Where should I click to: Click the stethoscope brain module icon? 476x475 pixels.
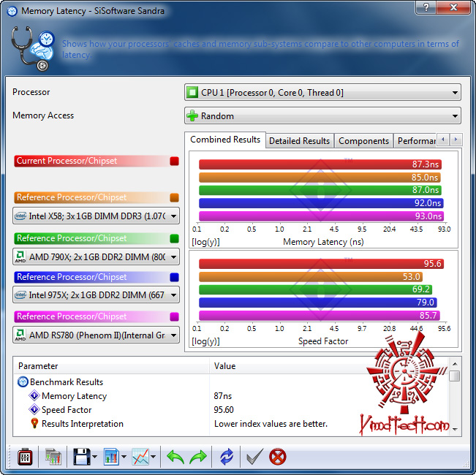[33, 48]
